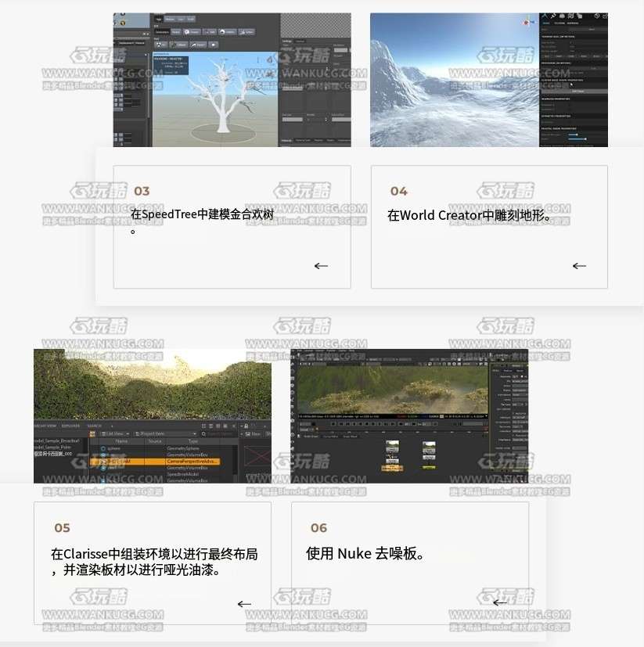Click the text '在World Creator中雕刻地形。'

tap(470, 215)
